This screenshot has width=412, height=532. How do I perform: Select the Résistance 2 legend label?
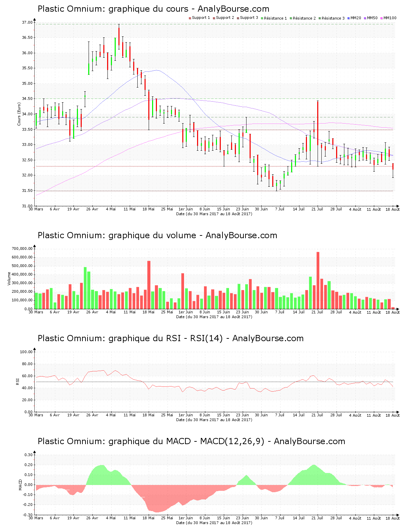tap(304, 18)
